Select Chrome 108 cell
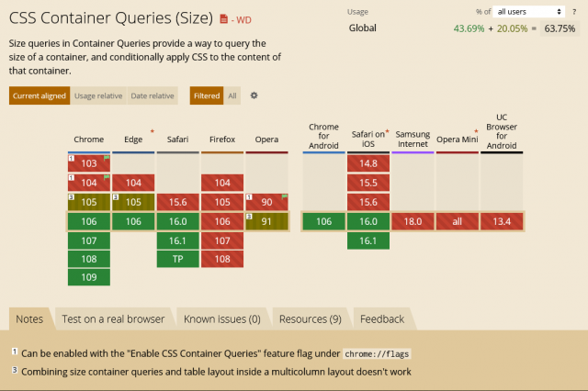Viewport: 588px width, 391px height. 89,259
